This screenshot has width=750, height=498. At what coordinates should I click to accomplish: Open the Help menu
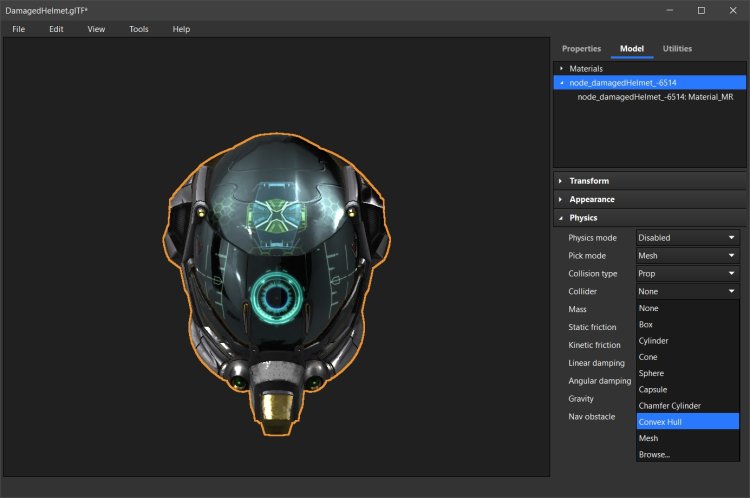tap(181, 29)
